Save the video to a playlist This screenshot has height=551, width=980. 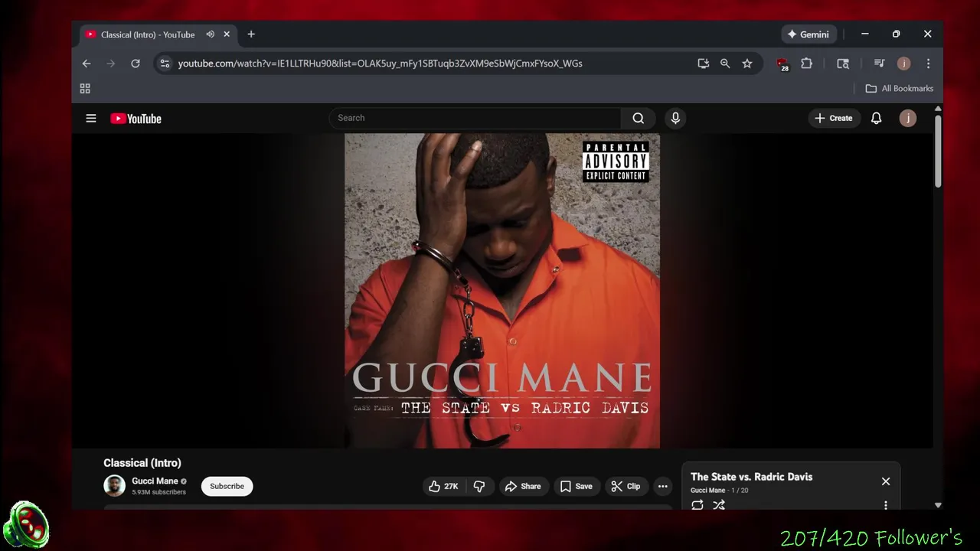576,486
